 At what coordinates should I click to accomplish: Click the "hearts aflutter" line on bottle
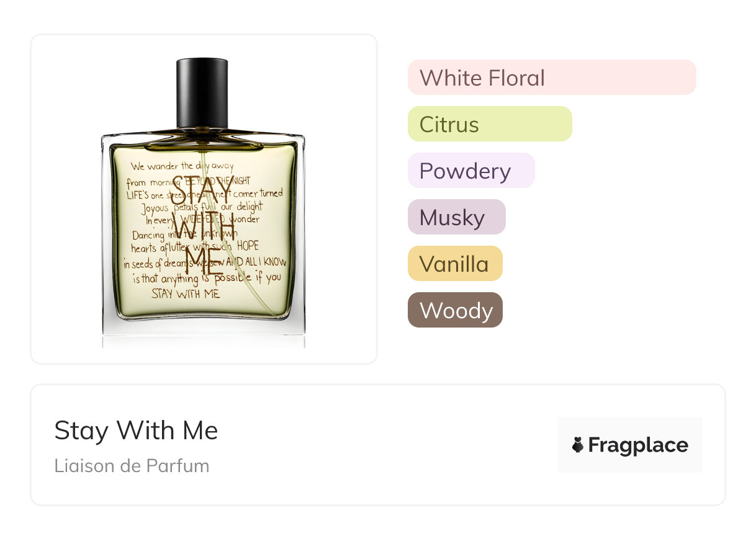coord(195,248)
